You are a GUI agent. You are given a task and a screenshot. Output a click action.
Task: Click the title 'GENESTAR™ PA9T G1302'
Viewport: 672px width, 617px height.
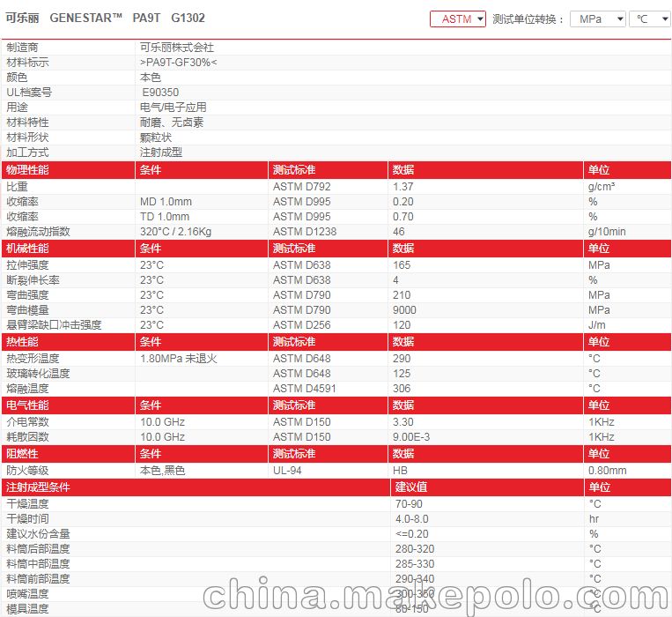pyautogui.click(x=128, y=18)
